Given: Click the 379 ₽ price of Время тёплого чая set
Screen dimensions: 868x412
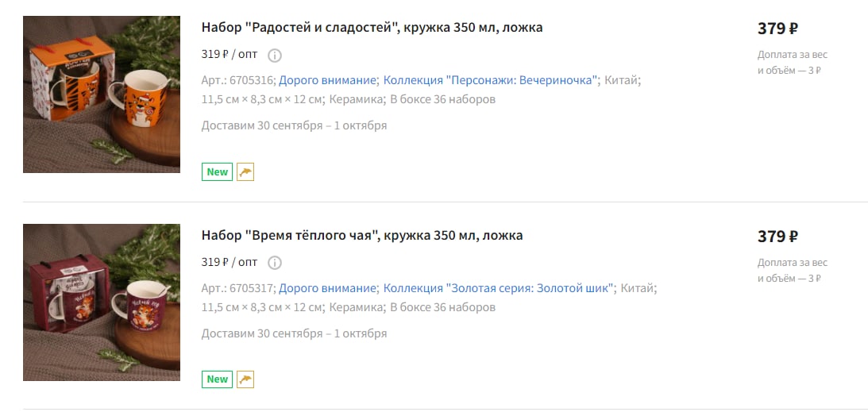Looking at the screenshot, I should coord(777,237).
